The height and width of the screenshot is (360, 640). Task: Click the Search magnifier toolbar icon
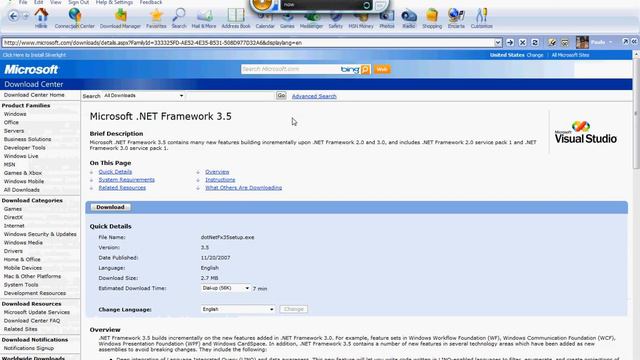pos(179,18)
